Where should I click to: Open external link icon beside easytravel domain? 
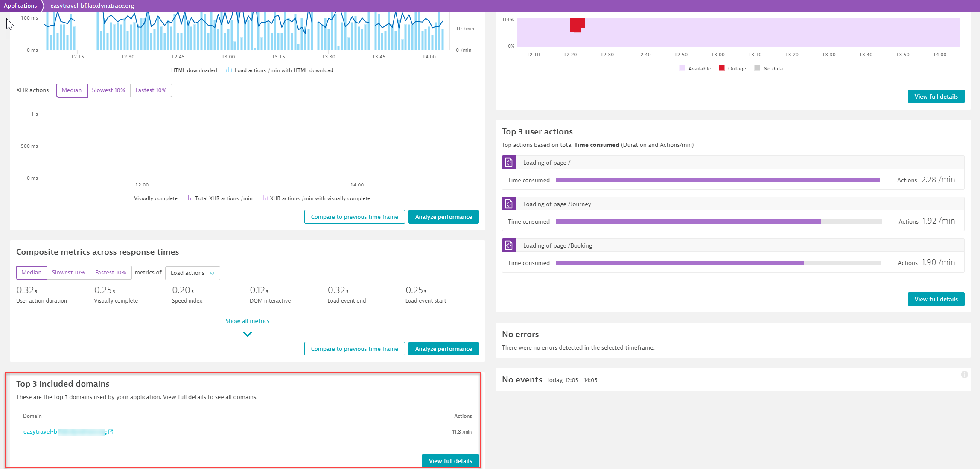coord(111,432)
